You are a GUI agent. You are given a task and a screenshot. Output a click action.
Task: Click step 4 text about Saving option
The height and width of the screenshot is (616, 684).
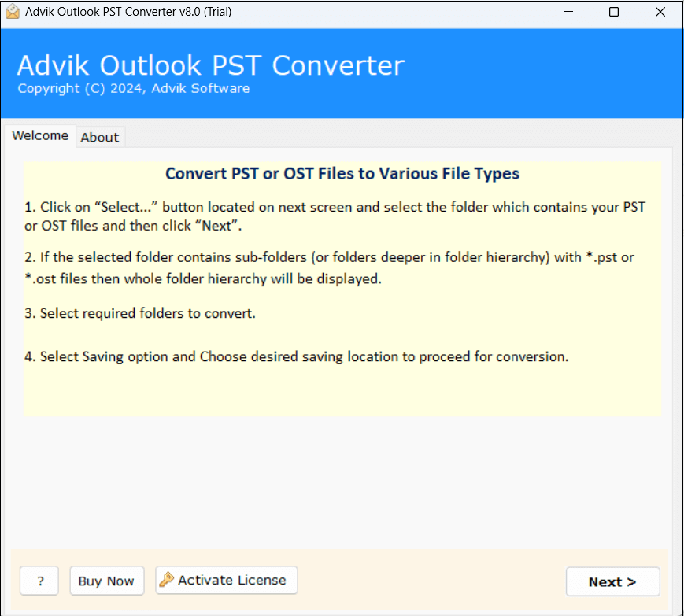click(x=297, y=356)
